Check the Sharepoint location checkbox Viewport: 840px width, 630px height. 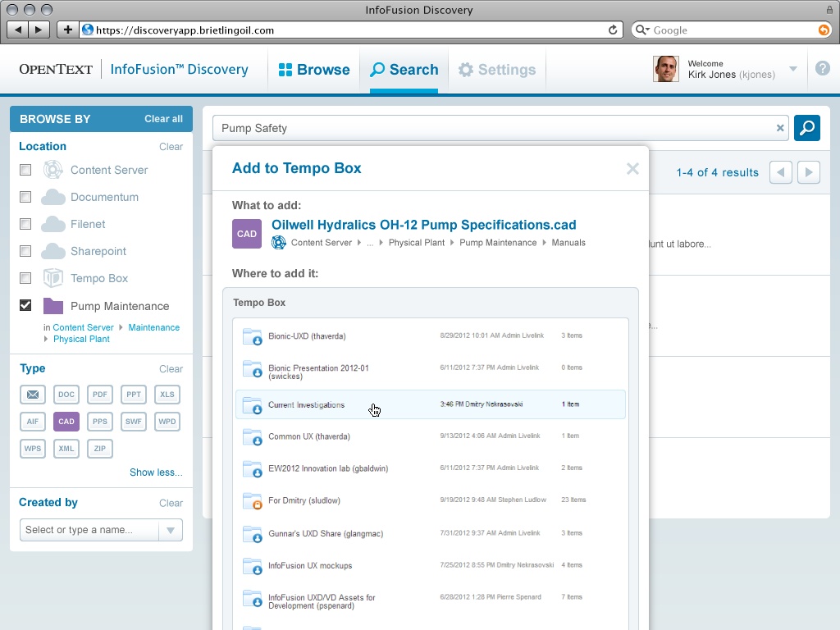(x=25, y=251)
